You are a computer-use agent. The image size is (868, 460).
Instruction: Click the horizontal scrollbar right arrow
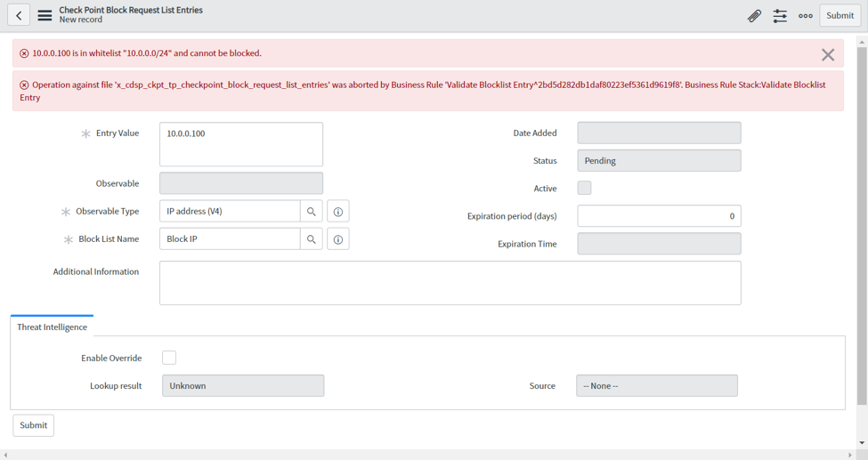pyautogui.click(x=851, y=455)
